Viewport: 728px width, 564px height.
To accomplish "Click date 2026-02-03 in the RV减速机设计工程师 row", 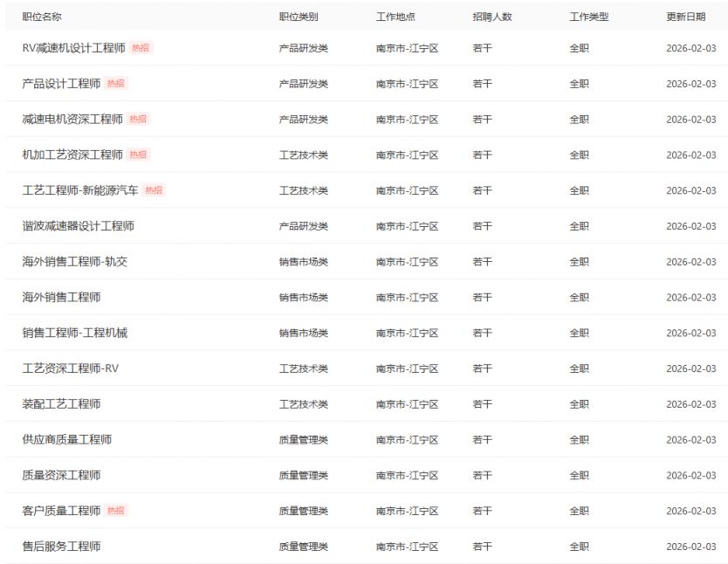I will point(691,48).
